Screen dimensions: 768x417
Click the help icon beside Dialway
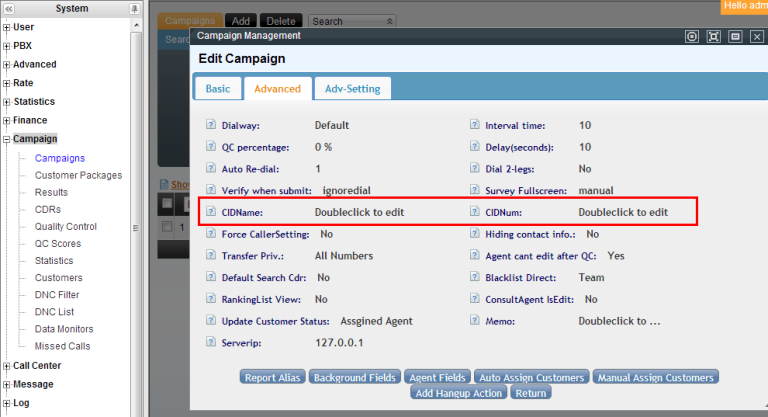pos(211,126)
